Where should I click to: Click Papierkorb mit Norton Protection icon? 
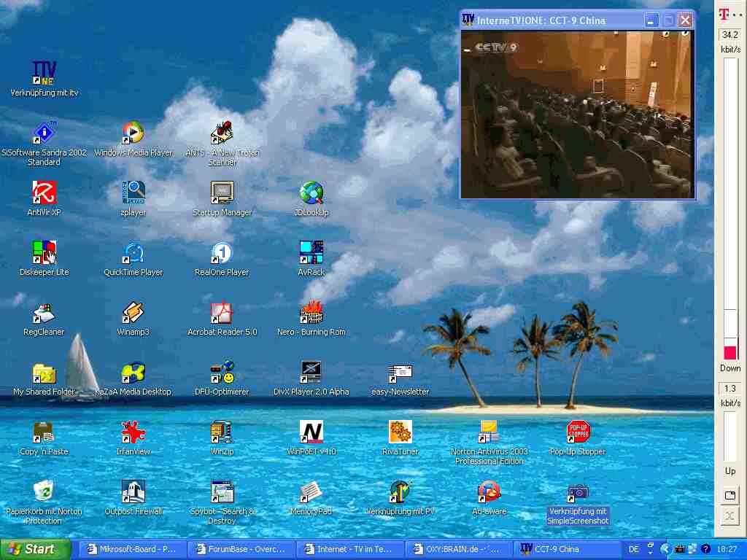tap(44, 492)
